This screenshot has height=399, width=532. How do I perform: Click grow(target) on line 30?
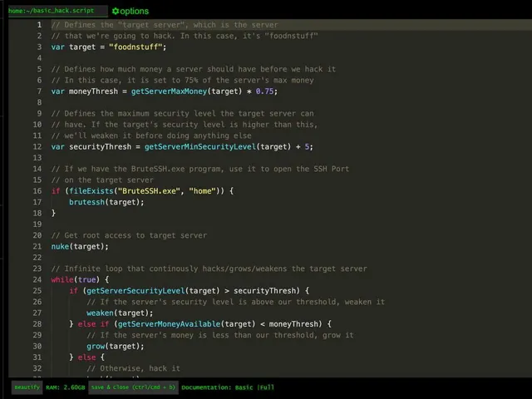[115, 346]
